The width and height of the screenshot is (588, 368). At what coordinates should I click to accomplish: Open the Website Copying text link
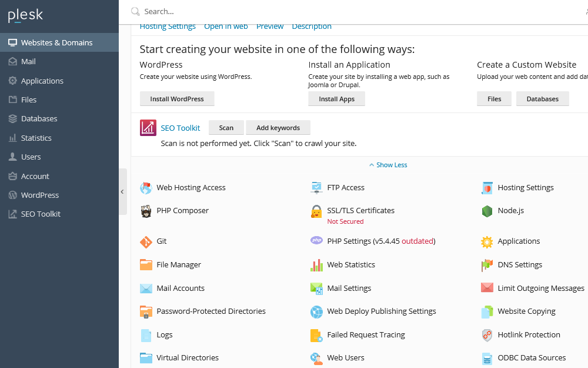coord(526,311)
